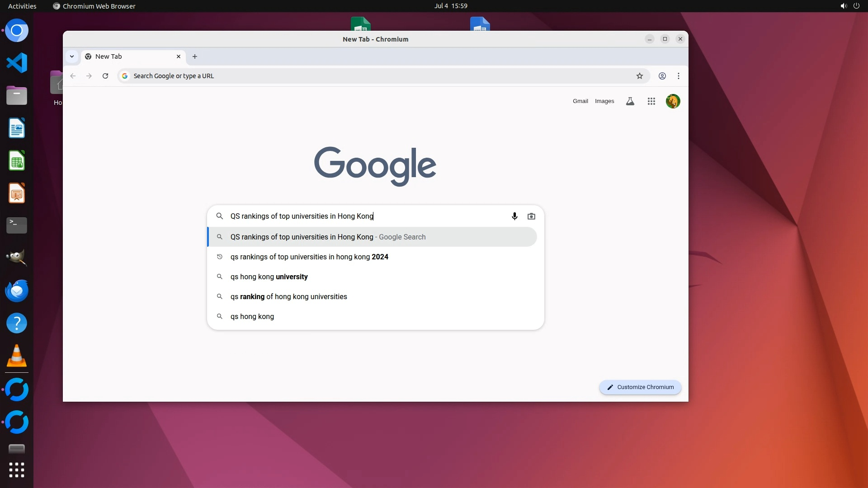Viewport: 868px width, 488px height.
Task: Click the voice search microphone icon
Action: pos(514,216)
